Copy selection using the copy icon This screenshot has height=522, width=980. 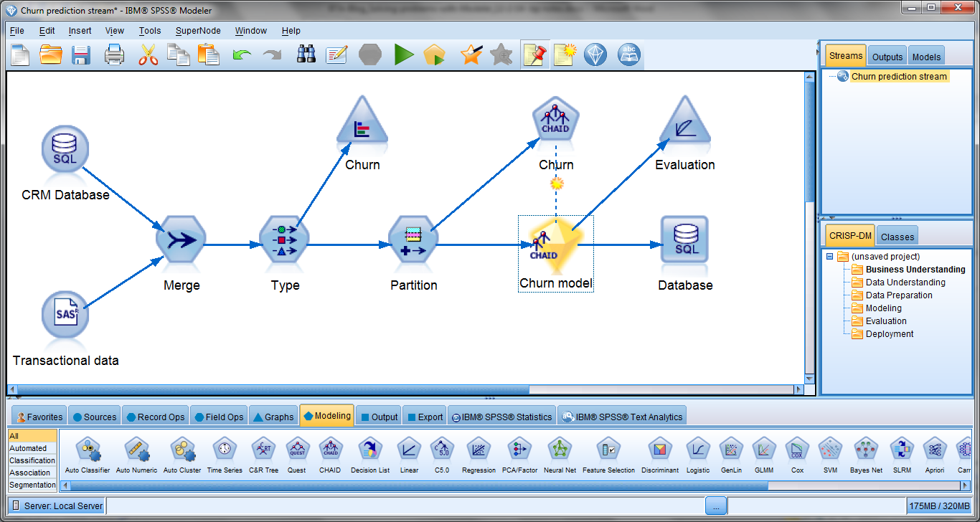(x=177, y=54)
